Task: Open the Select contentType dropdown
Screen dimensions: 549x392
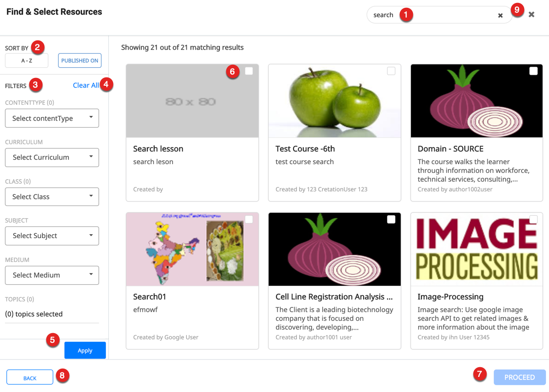Action: pos(52,118)
